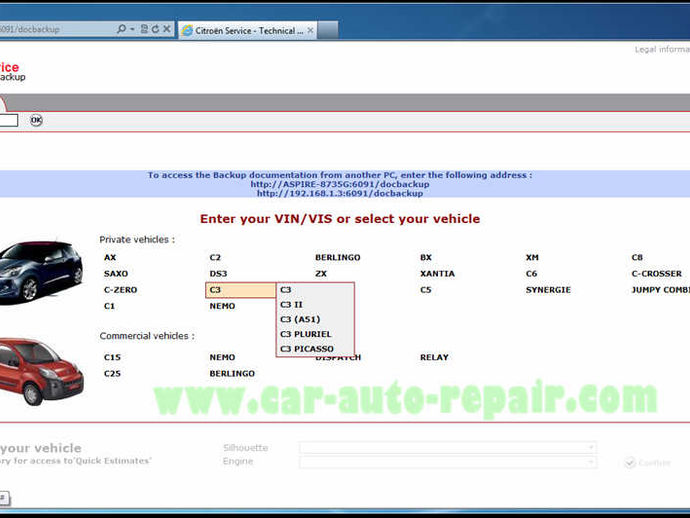
Task: Click the Internet Explorer icon on the tab
Action: click(187, 30)
